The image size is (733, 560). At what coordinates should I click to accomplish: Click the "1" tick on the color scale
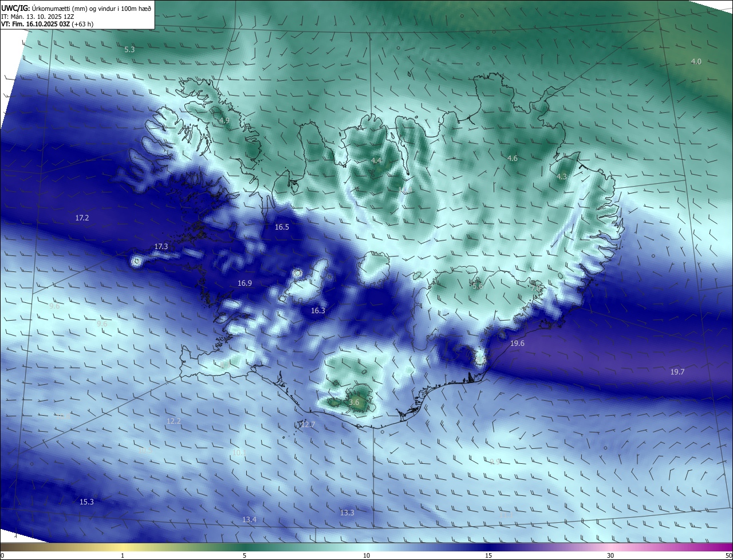(x=123, y=555)
